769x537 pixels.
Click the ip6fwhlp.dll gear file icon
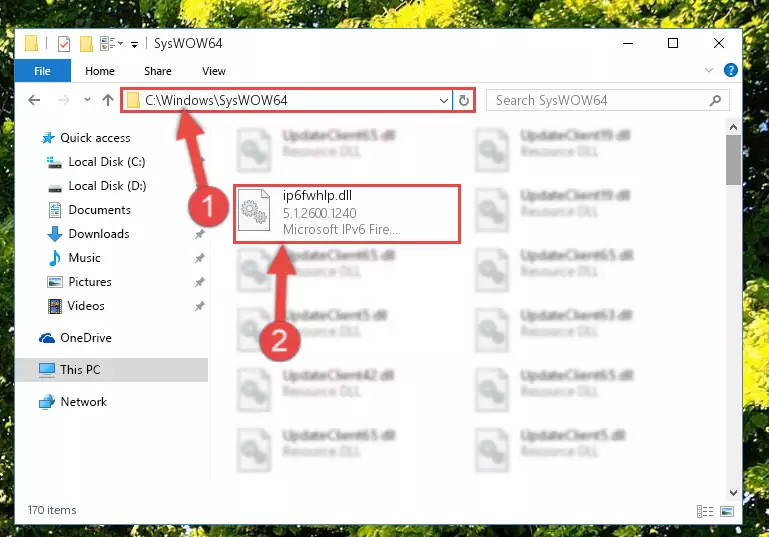coord(254,211)
